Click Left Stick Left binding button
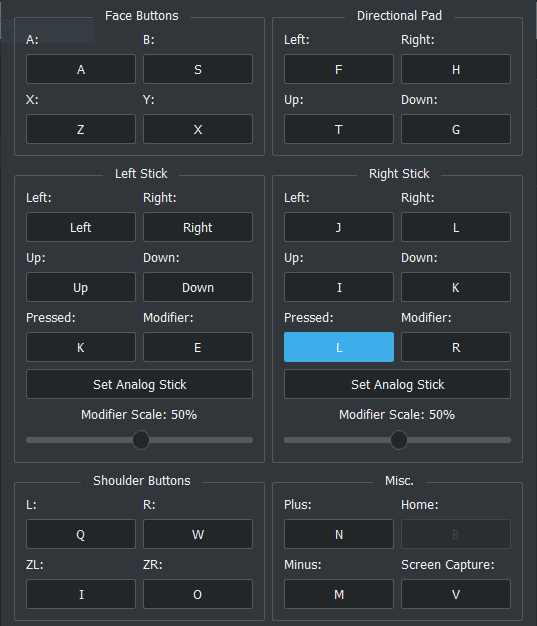The height and width of the screenshot is (626, 537). click(x=81, y=227)
